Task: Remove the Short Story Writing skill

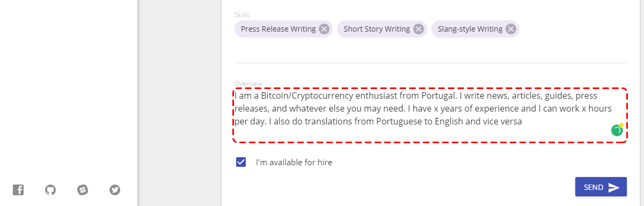Action: 419,29
